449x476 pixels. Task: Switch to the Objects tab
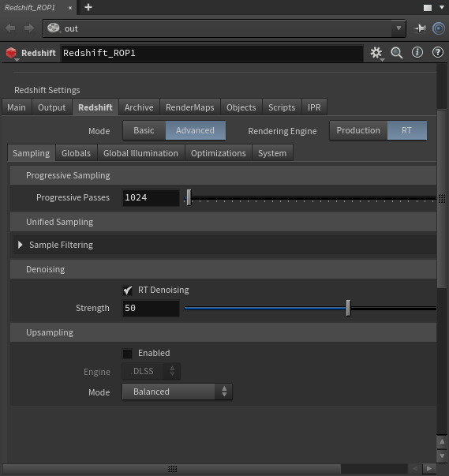click(x=241, y=107)
